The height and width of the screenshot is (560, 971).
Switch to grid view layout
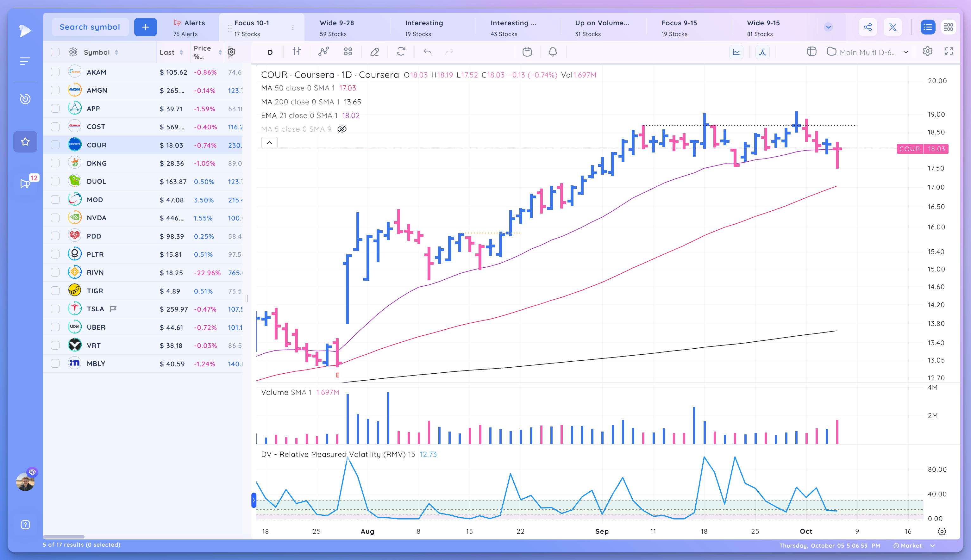[x=948, y=27]
